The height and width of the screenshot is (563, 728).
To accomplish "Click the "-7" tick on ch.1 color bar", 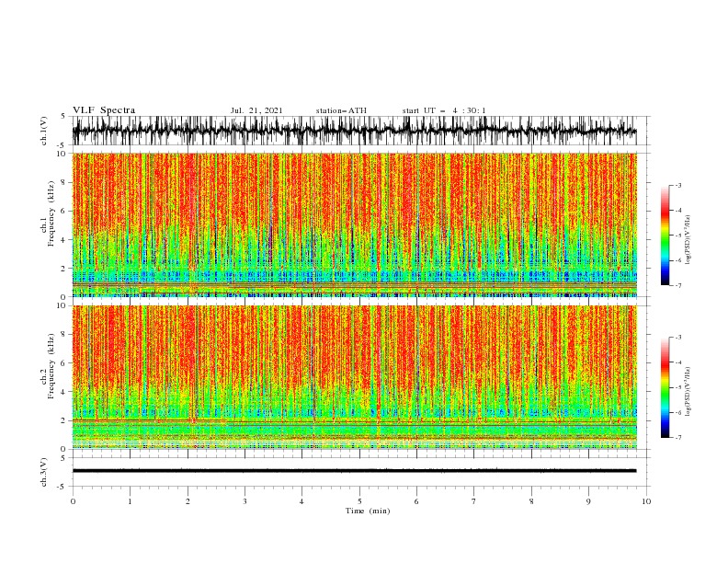I will pos(677,285).
